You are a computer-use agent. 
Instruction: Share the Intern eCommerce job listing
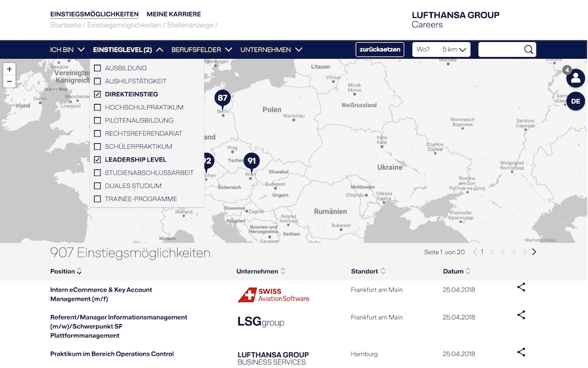pyautogui.click(x=521, y=287)
